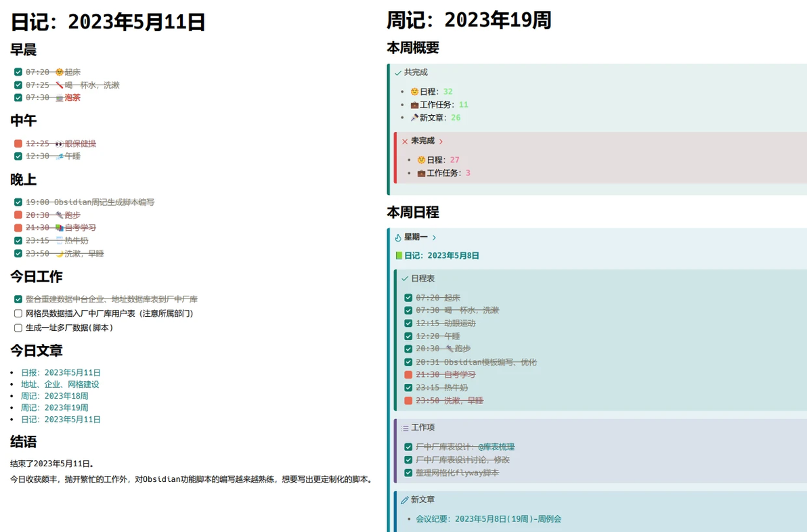Click the checkmark icon beside 日程表

[x=405, y=279]
